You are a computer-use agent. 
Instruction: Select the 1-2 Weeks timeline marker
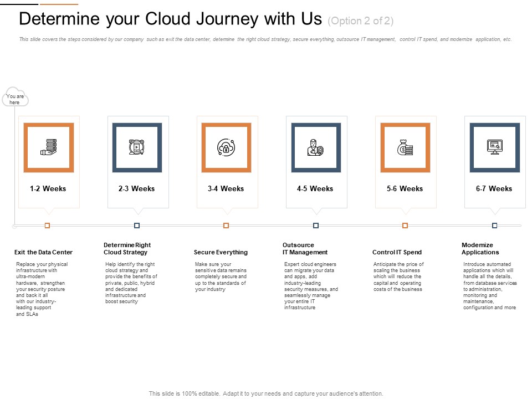coord(47,226)
